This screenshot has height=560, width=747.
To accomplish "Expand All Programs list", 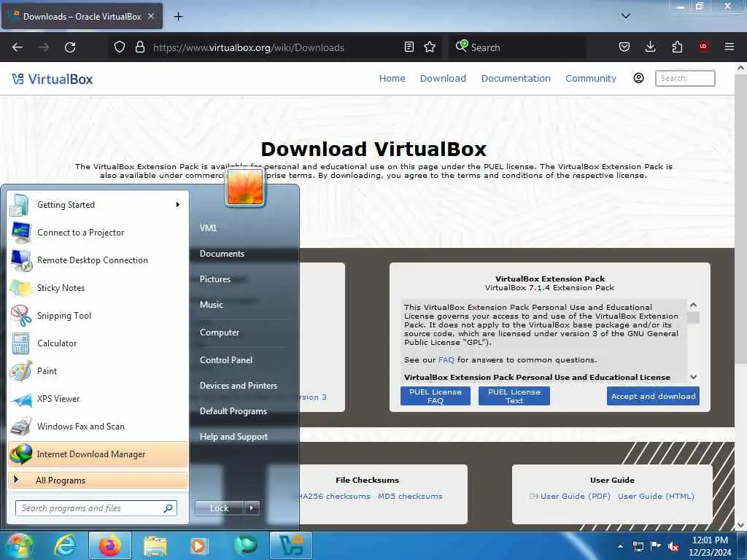I will [98, 480].
